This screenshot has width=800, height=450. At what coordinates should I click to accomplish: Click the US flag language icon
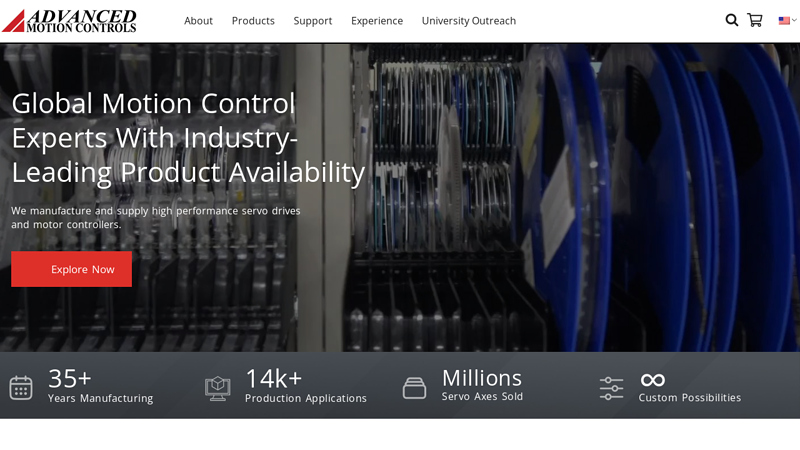784,20
